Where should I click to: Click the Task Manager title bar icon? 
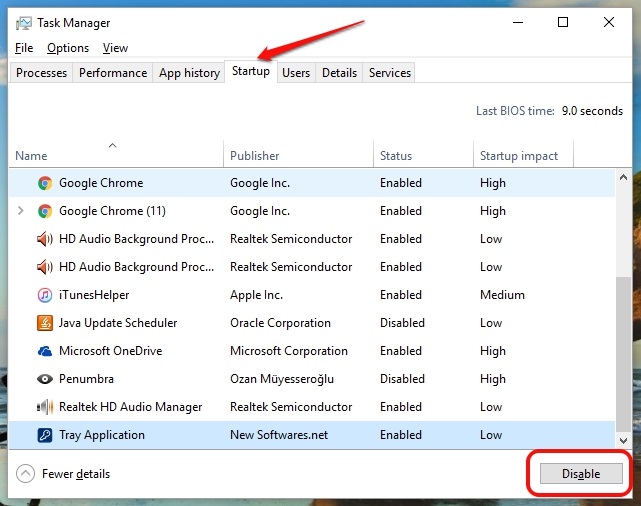(x=24, y=23)
